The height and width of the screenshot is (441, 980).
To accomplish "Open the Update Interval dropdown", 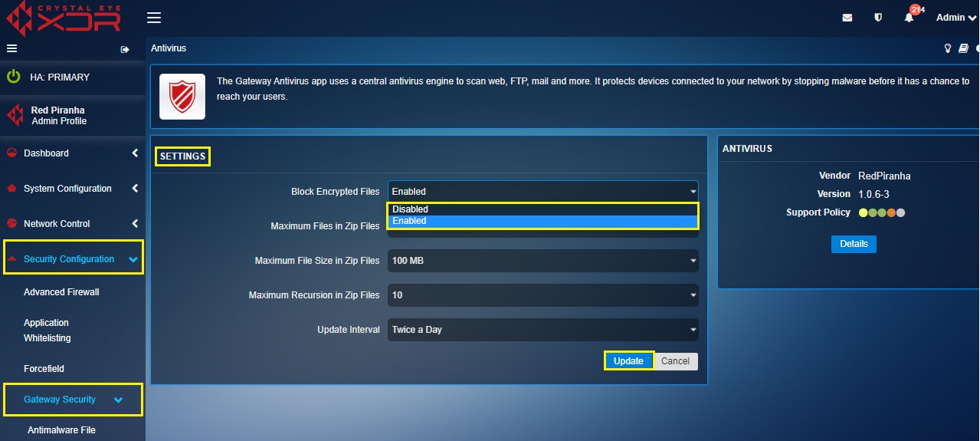I will (543, 330).
